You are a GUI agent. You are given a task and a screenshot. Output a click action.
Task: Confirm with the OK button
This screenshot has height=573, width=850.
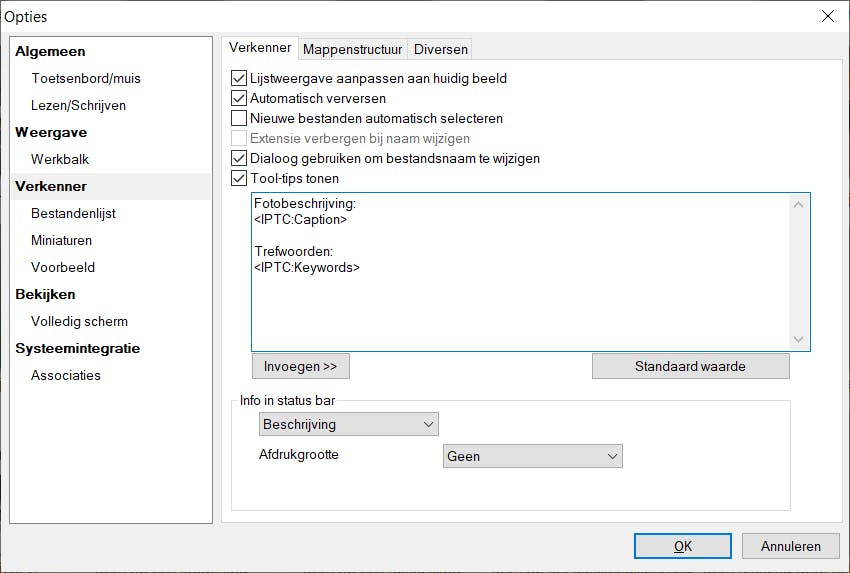pos(683,546)
